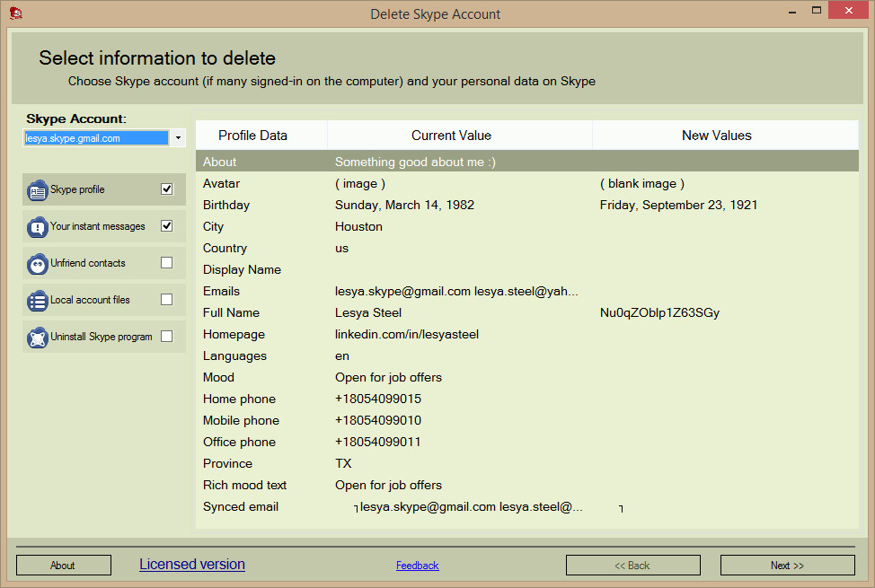Minimize the Delete Skype Account window

tap(791, 12)
